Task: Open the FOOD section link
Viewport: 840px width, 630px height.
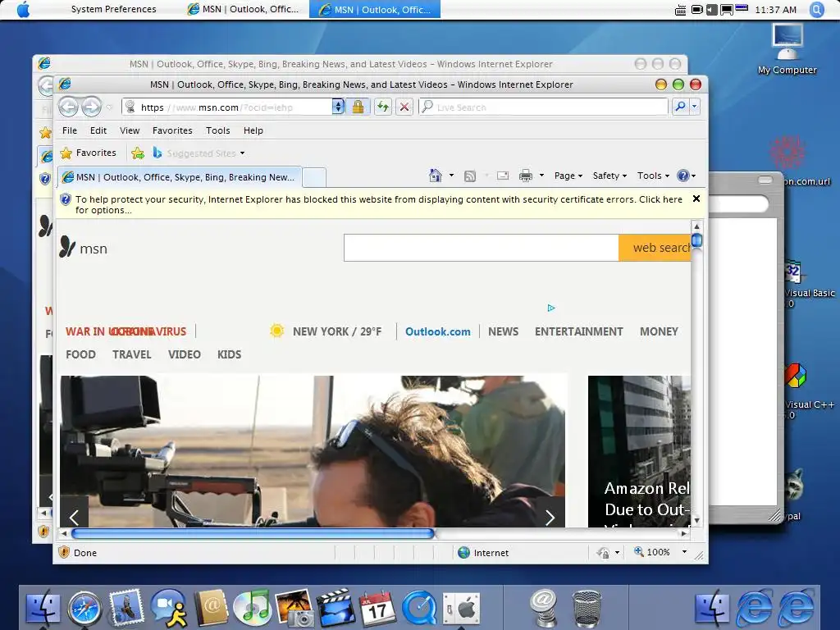Action: 81,354
